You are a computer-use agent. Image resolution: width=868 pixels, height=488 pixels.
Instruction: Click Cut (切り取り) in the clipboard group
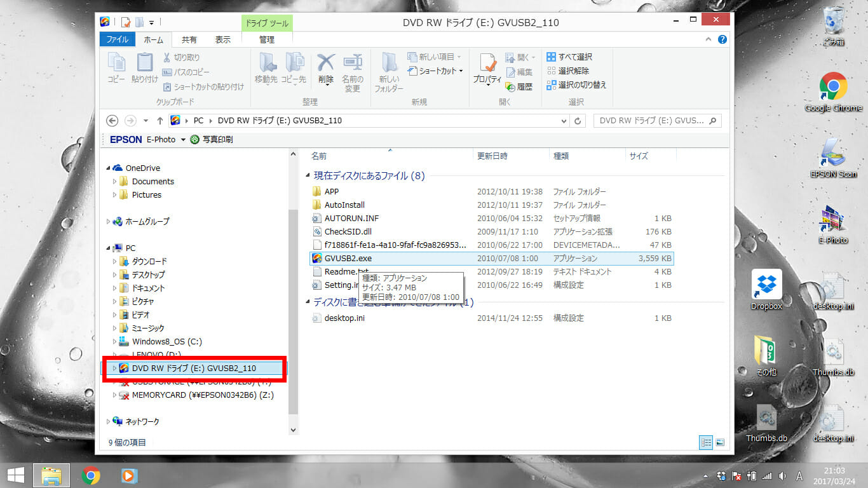[182, 58]
